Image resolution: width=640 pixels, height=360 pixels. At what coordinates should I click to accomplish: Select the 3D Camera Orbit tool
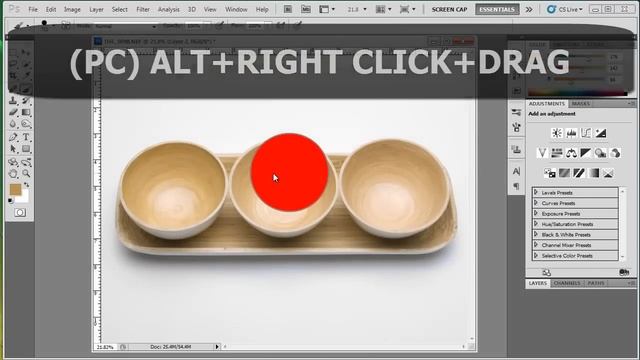[26, 162]
